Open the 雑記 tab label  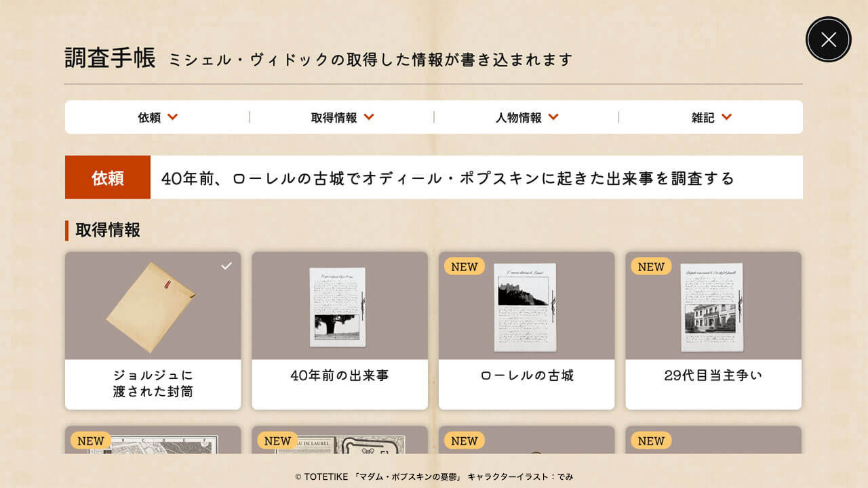pos(703,118)
